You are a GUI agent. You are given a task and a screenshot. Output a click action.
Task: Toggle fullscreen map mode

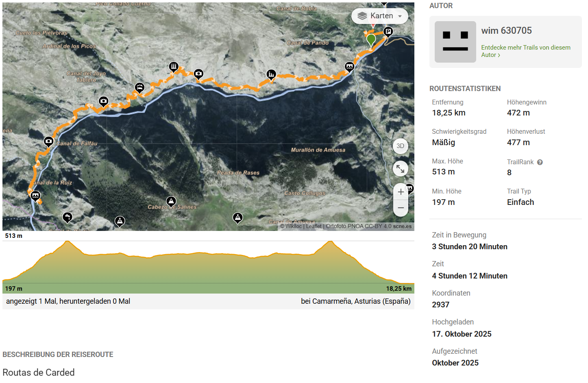tap(401, 168)
